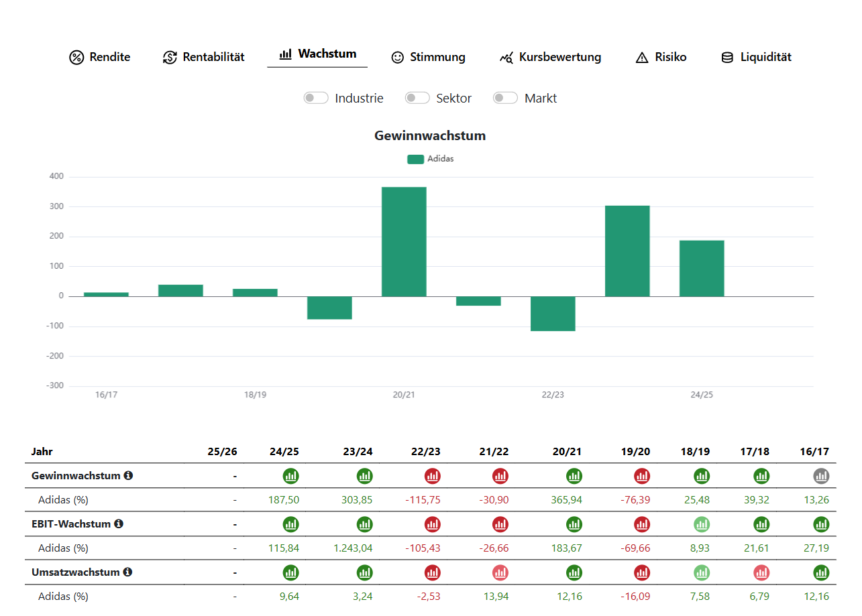862x616 pixels.
Task: Open the Stimmung tab
Action: [428, 57]
